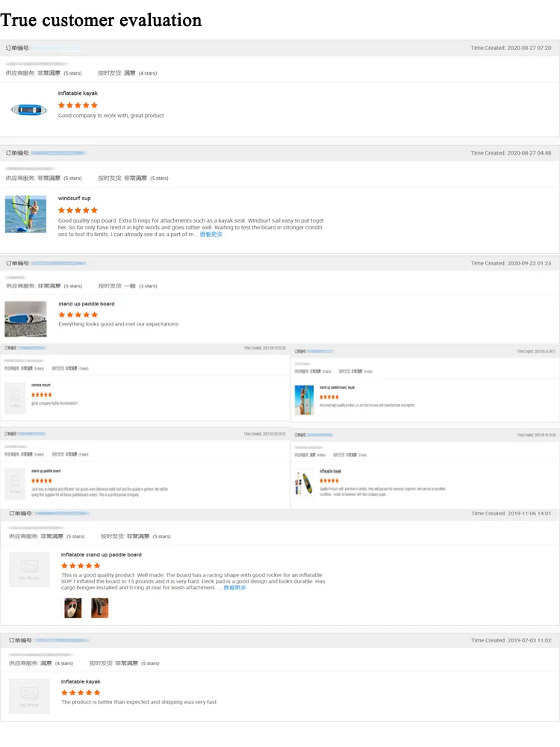Click the blue inflatable kayak product thumbnail
Image resolution: width=560 pixels, height=747 pixels.
tap(29, 110)
